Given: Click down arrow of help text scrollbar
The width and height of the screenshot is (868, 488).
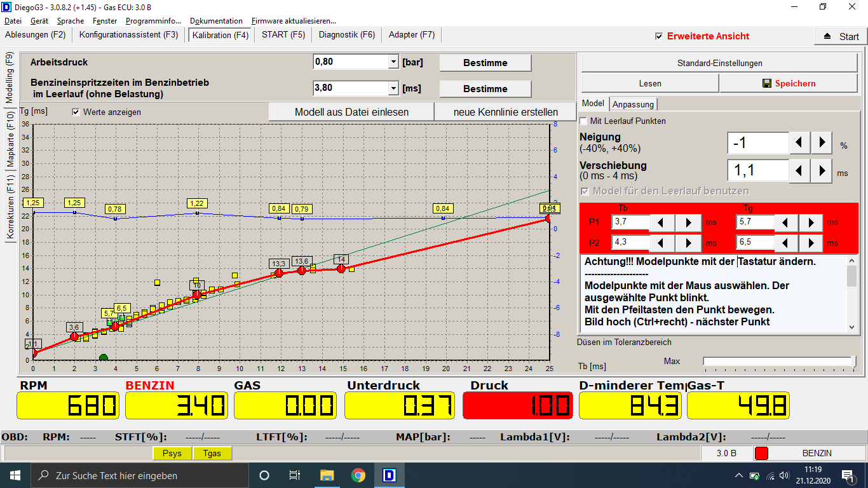Looking at the screenshot, I should pos(851,327).
